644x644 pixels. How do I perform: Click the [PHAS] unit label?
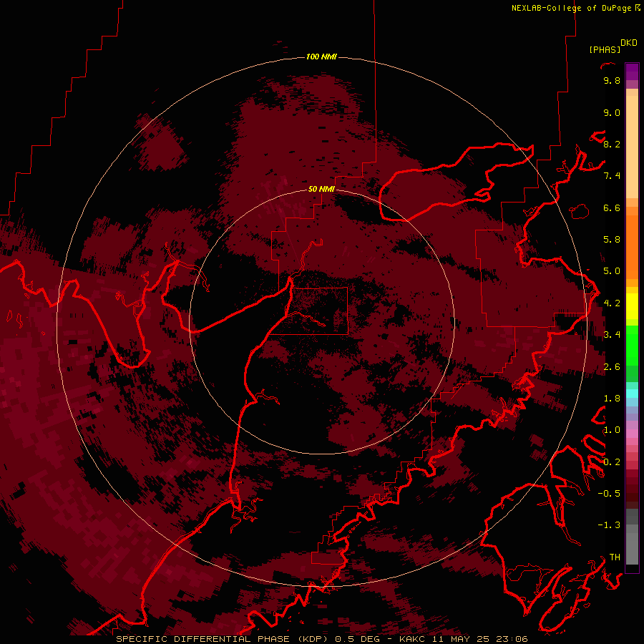pos(605,49)
